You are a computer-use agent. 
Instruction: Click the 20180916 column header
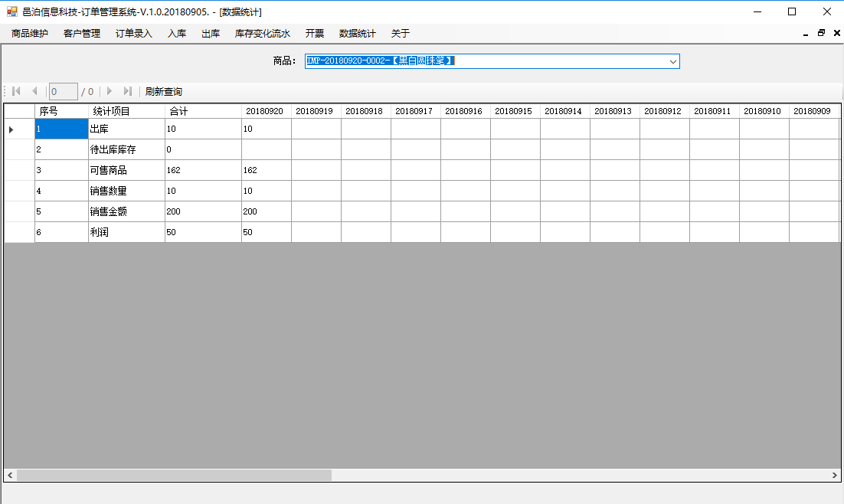coord(465,111)
